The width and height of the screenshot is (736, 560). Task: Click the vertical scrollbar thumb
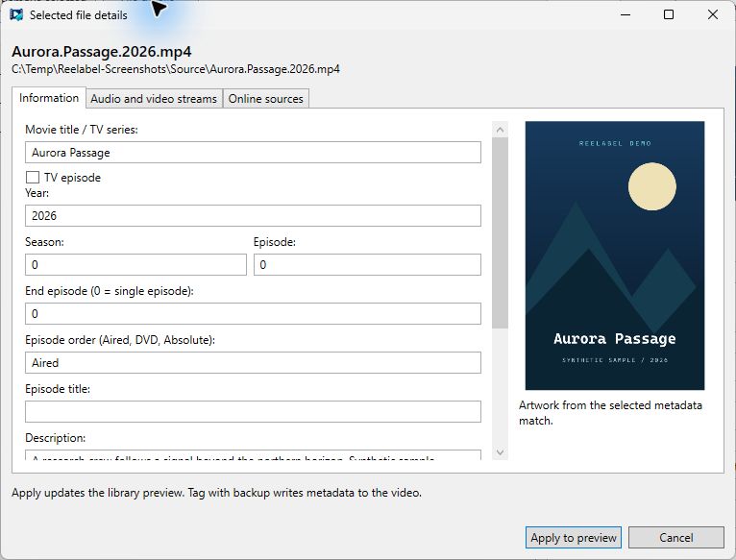[x=500, y=232]
